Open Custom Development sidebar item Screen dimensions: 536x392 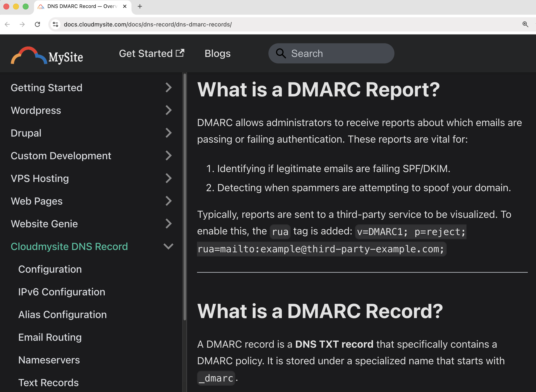(x=61, y=156)
